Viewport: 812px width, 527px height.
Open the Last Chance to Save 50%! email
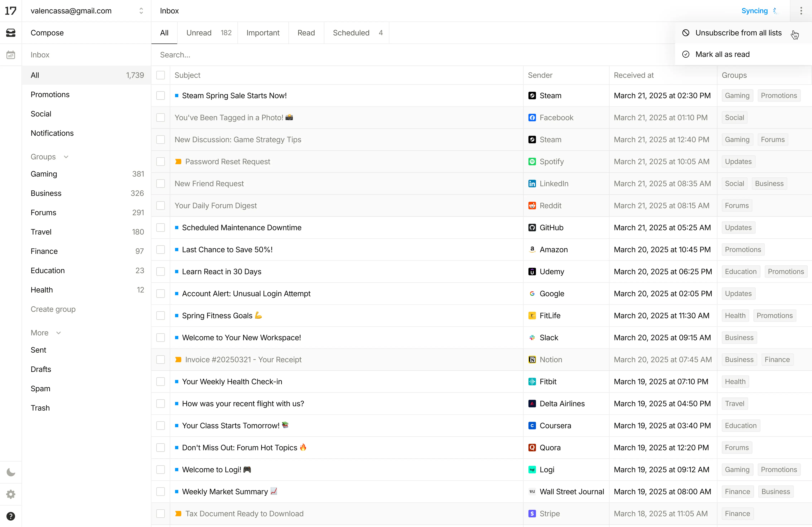click(x=227, y=250)
